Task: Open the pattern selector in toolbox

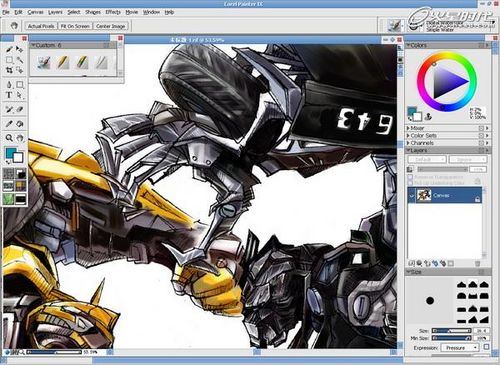Action: coord(8,186)
